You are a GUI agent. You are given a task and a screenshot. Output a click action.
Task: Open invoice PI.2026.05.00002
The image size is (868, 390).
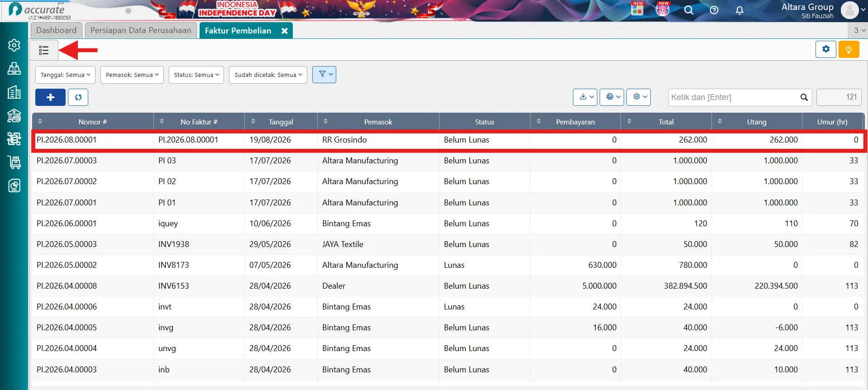coord(448,265)
